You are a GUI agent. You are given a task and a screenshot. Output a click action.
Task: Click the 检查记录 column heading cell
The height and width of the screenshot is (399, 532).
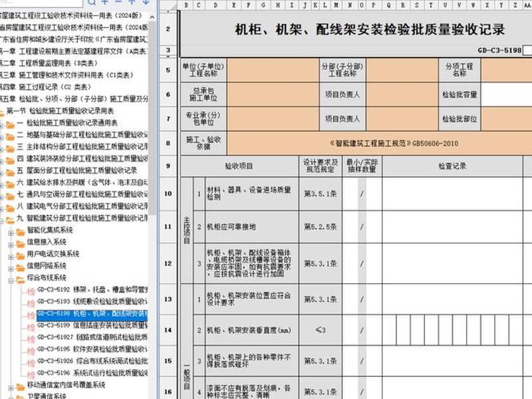point(452,166)
